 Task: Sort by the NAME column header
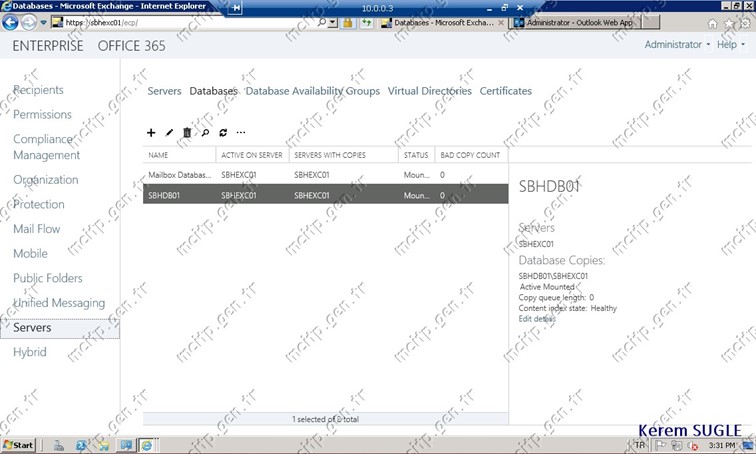tap(179, 155)
